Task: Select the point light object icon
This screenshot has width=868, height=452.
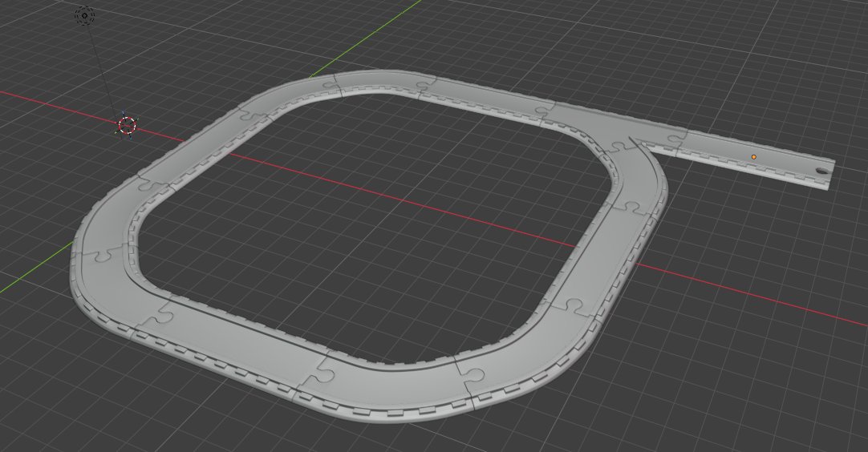Action: coord(85,15)
